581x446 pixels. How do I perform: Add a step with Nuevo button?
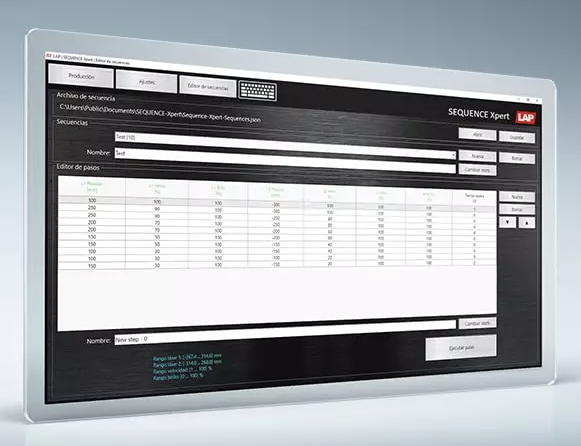click(517, 197)
